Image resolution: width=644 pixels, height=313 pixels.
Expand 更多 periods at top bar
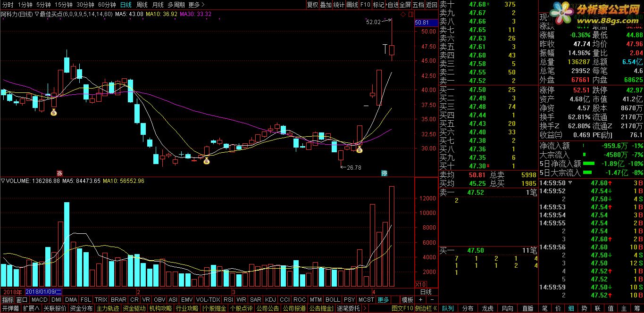tap(196, 5)
